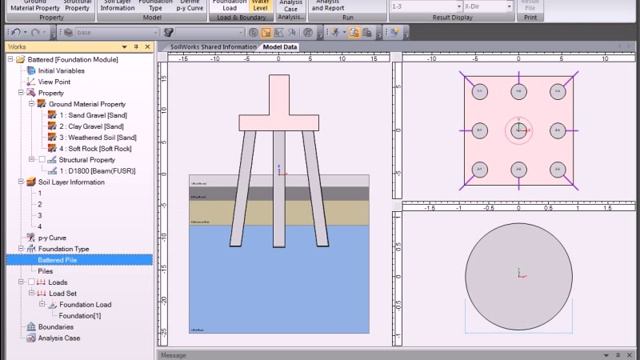Click the p-y Curve icon in tree
Screen dimensions: 640x360
click(31, 237)
